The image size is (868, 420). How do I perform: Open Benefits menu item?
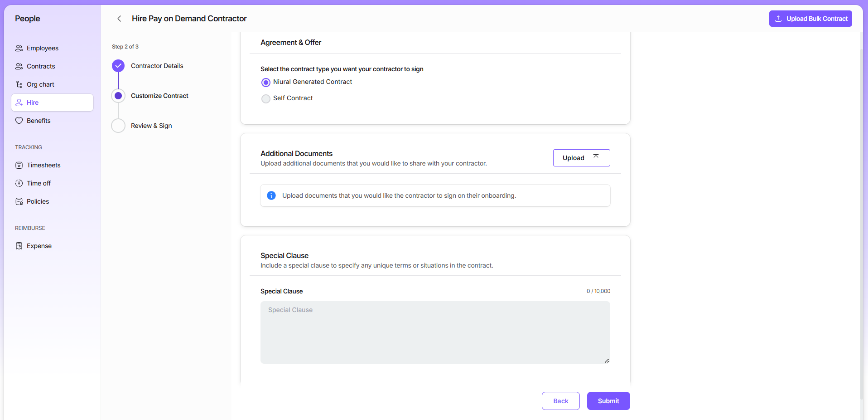coord(52,121)
